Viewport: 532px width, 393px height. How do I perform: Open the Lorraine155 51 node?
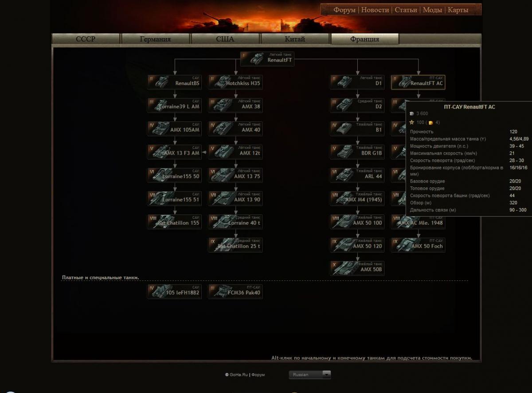(x=175, y=198)
